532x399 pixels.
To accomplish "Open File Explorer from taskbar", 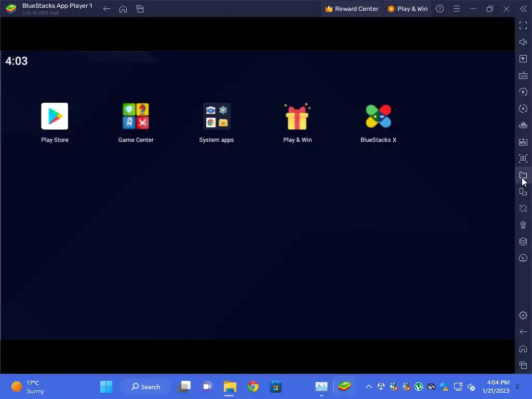I will [x=230, y=387].
